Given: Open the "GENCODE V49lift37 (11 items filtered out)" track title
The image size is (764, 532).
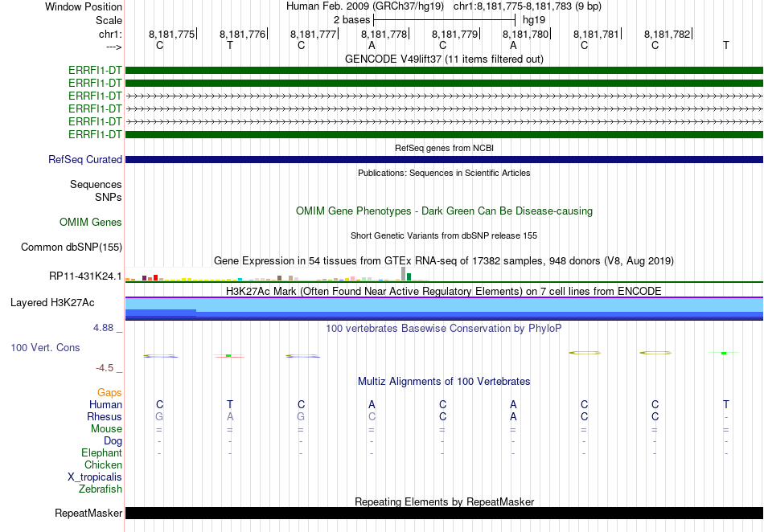Looking at the screenshot, I should 444,59.
